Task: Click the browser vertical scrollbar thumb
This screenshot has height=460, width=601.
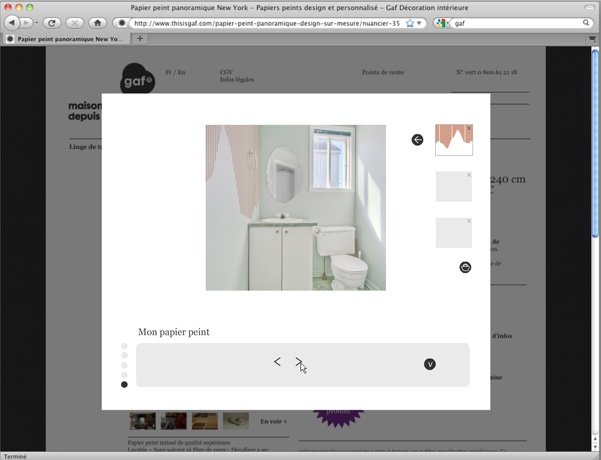Action: pyautogui.click(x=595, y=144)
